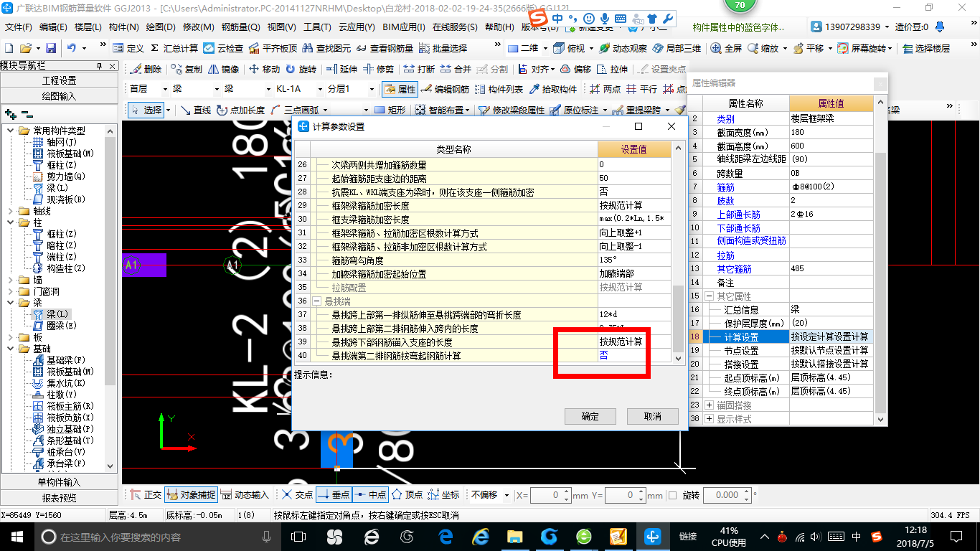Select the 矩形 (rectangle) drawing tool
The image size is (980, 551).
point(390,110)
